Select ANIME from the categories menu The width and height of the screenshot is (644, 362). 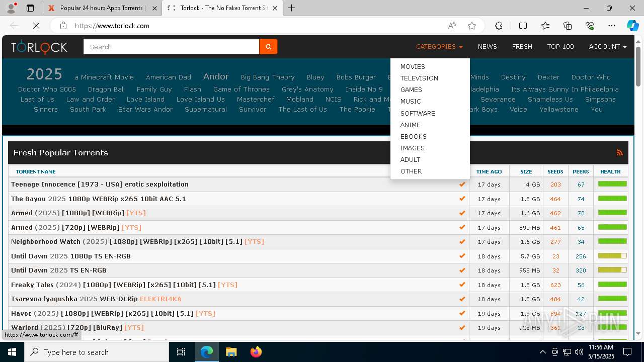(430, 125)
